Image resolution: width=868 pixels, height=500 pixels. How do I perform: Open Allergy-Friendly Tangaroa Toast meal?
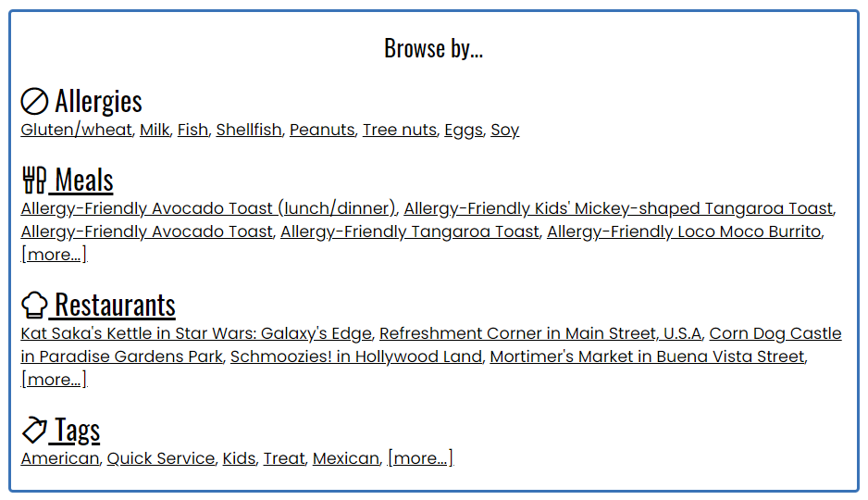pos(410,231)
